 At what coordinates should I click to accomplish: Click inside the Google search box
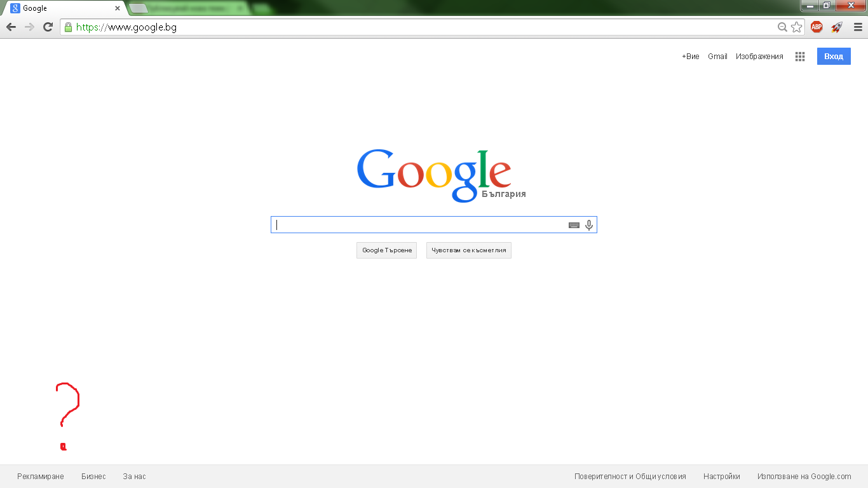pyautogui.click(x=419, y=225)
